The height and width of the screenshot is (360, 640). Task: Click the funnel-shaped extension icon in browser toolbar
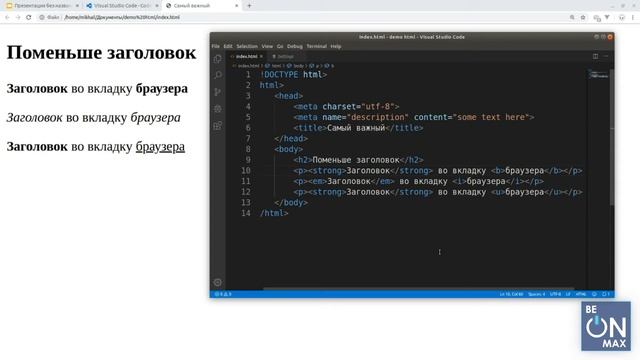point(607,17)
